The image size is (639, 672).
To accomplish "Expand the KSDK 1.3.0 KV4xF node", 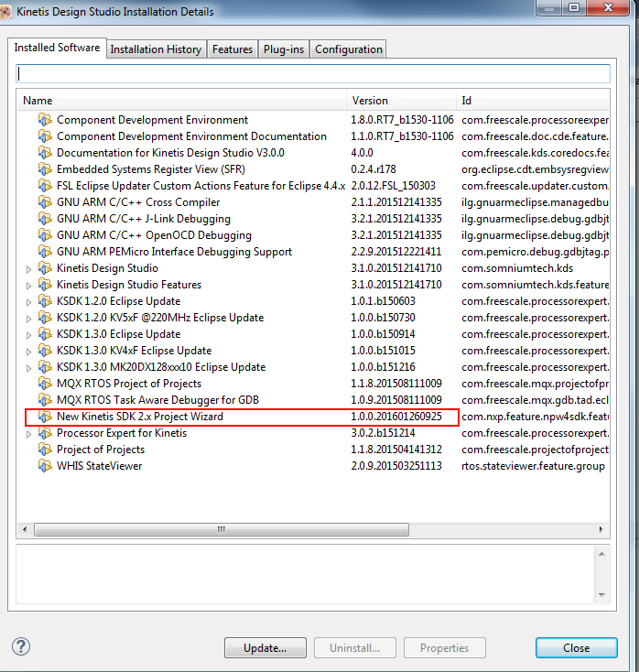I will (28, 352).
